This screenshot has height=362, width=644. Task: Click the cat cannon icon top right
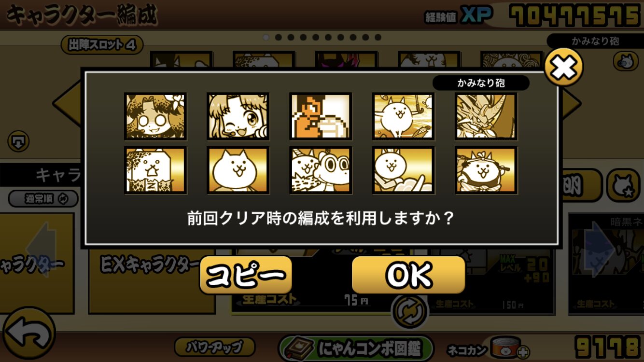click(625, 61)
